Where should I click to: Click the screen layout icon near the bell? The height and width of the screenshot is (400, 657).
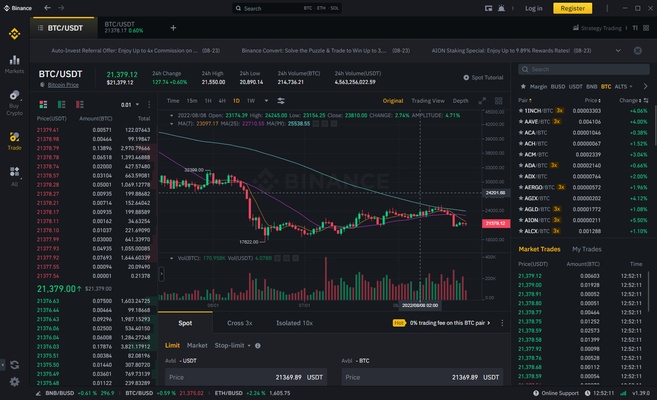click(488, 8)
